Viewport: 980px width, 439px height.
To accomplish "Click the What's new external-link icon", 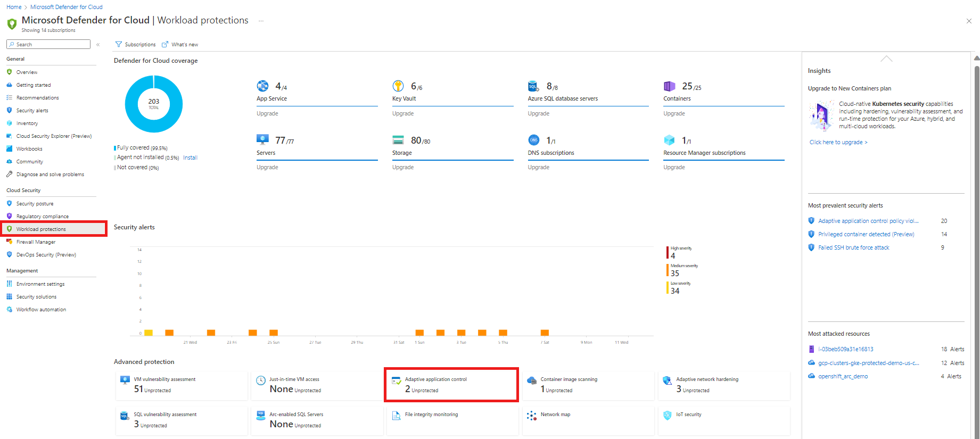I will 165,44.
